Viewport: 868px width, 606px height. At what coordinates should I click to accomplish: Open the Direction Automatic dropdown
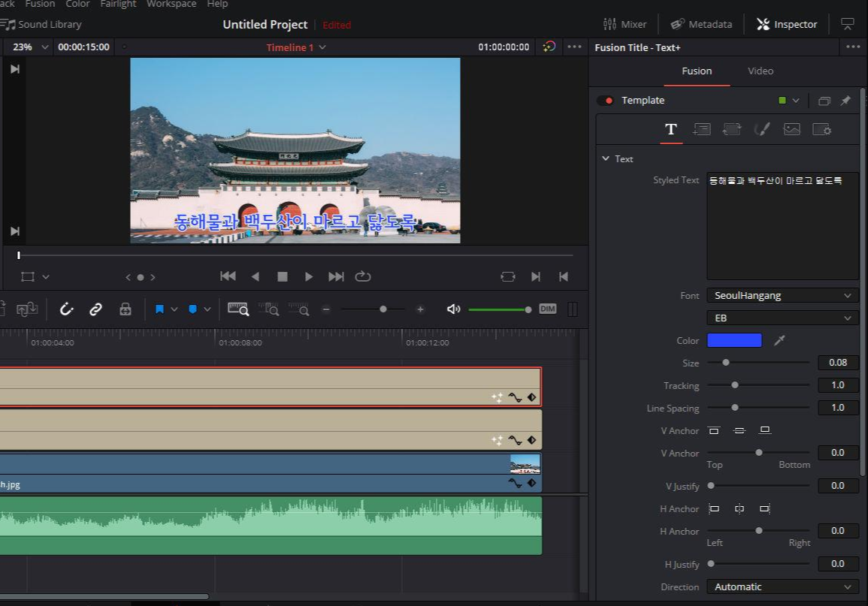coord(782,586)
